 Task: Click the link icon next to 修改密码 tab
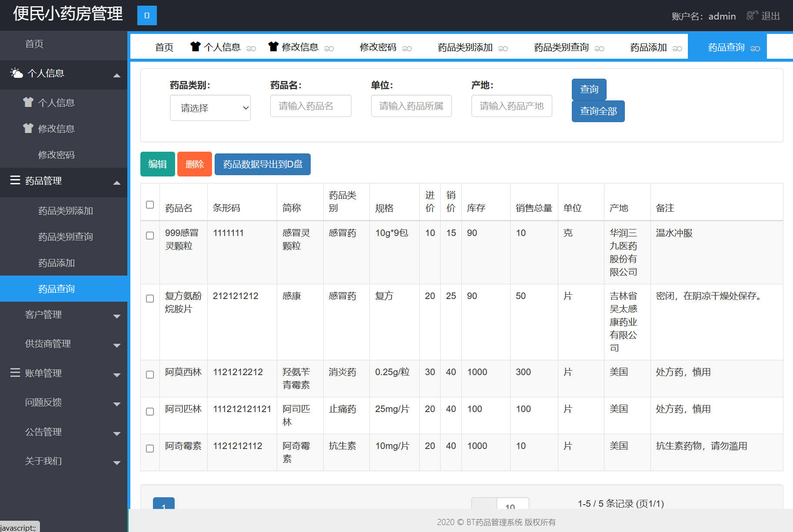[407, 48]
